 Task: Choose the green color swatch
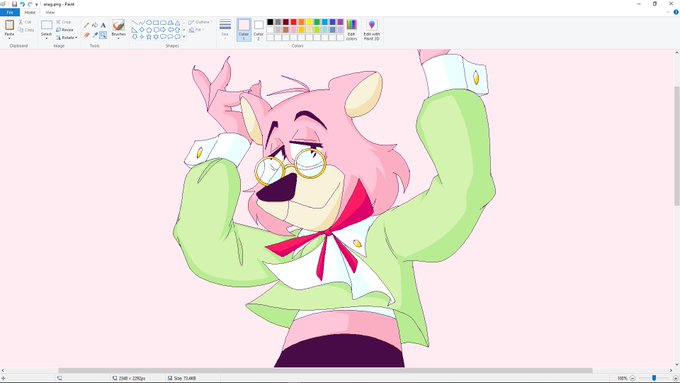(317, 22)
